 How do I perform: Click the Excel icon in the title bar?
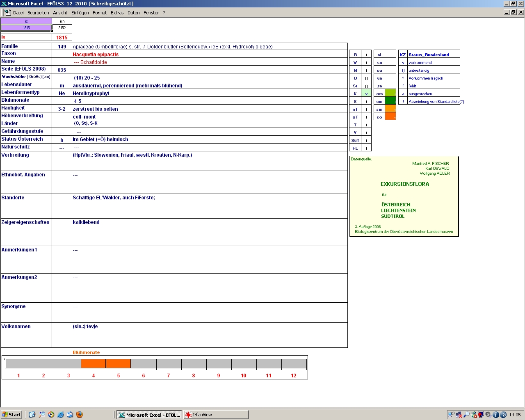click(x=4, y=4)
